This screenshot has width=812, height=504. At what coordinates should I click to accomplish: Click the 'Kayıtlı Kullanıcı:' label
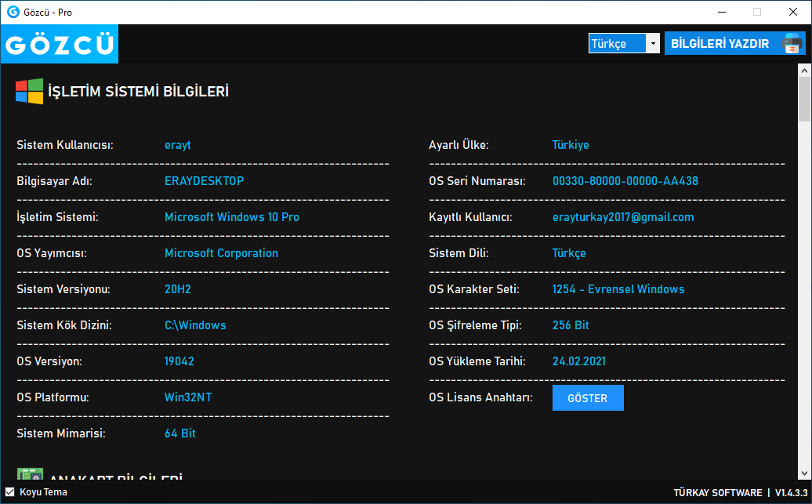[470, 217]
